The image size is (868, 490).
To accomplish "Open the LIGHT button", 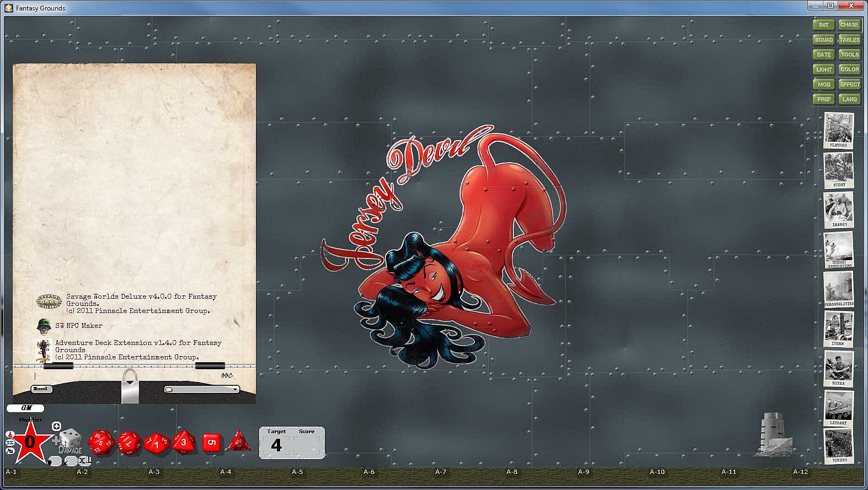I will [x=823, y=69].
